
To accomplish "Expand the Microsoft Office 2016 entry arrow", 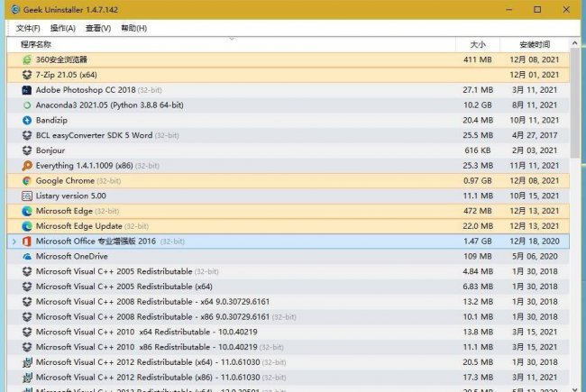I will (14, 242).
